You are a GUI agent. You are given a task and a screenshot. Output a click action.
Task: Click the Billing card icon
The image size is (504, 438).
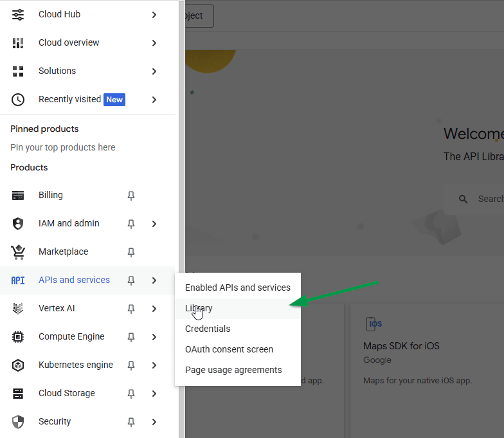18,196
